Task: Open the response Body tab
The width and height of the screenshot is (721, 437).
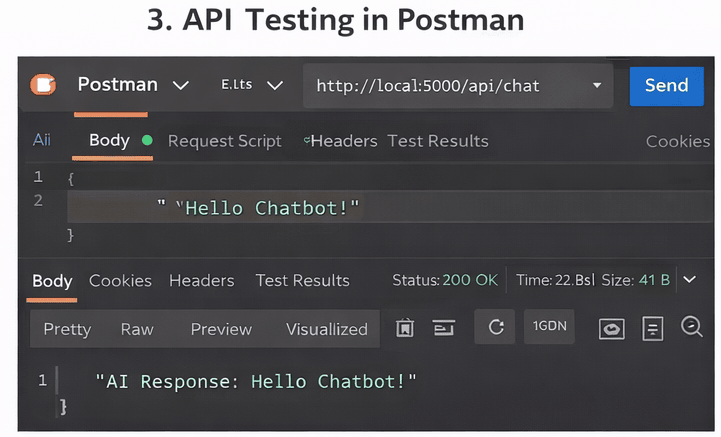Action: (52, 281)
